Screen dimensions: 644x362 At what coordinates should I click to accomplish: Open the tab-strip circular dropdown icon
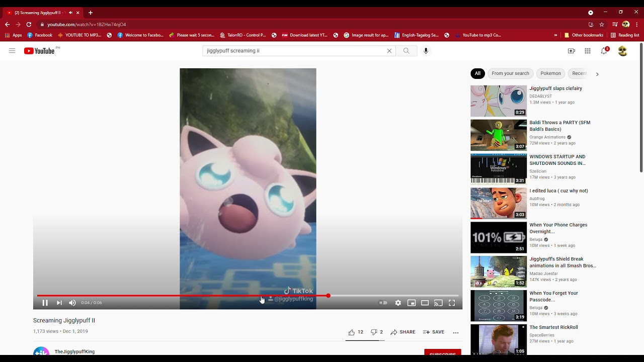click(591, 13)
